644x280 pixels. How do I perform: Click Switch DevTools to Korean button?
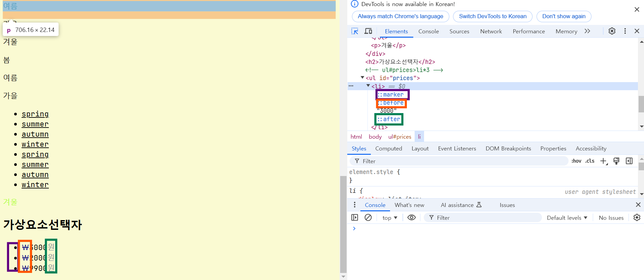point(492,16)
